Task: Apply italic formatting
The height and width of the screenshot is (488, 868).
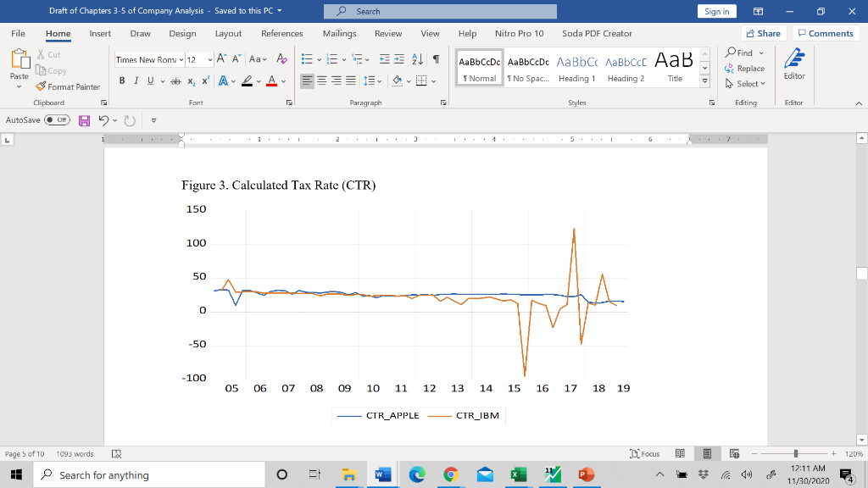Action: (x=136, y=80)
